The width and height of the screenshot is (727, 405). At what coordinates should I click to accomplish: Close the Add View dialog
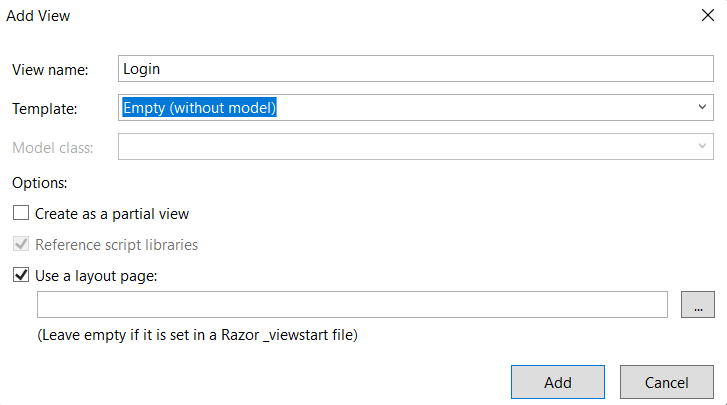coord(708,15)
